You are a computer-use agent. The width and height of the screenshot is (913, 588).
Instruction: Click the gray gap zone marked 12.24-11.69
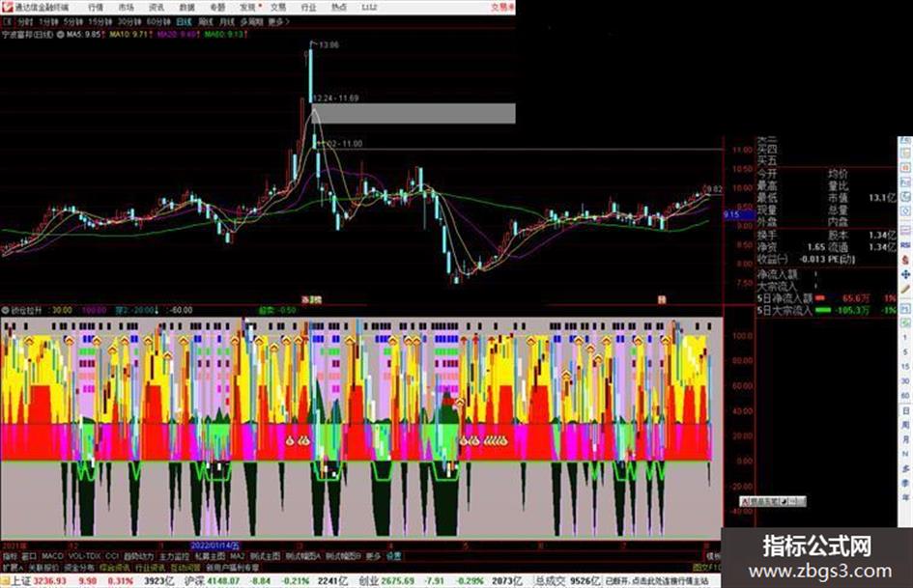414,114
